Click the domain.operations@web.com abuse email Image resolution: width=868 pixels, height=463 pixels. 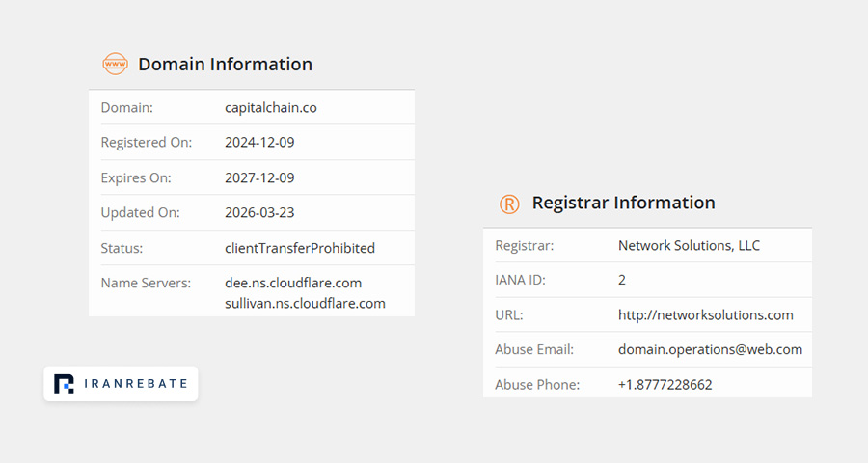point(710,349)
